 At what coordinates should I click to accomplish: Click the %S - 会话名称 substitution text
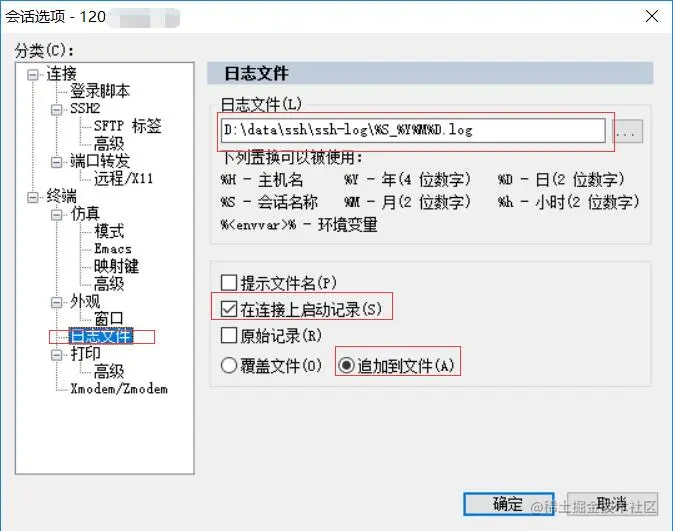tap(269, 202)
